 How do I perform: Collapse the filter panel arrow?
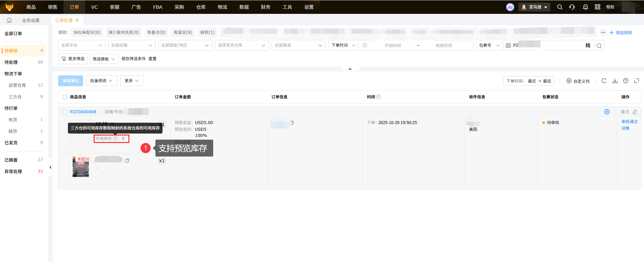click(350, 69)
